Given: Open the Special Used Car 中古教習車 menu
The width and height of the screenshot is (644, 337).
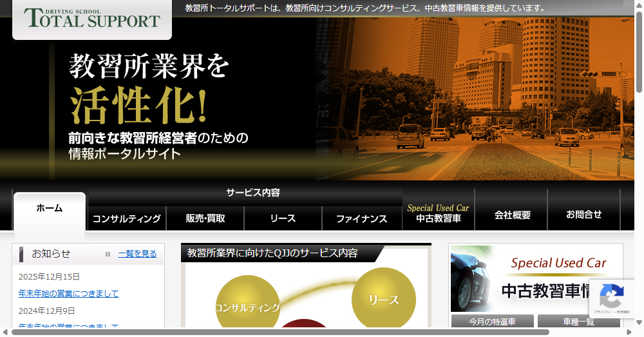Looking at the screenshot, I should pyautogui.click(x=438, y=213).
